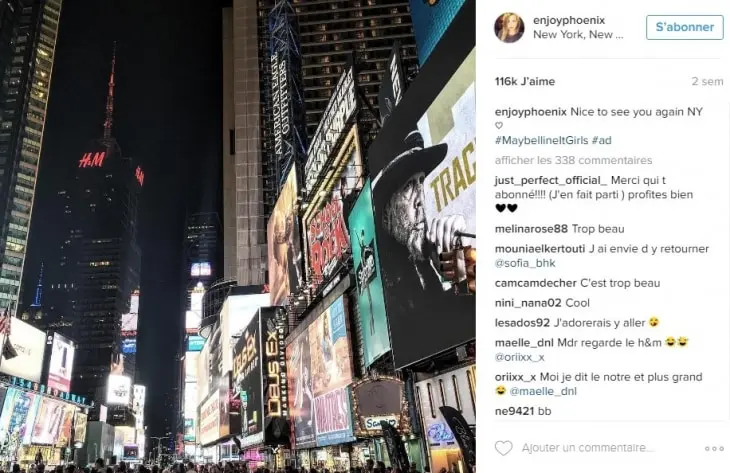Expand afficher les 338 commentaires

(573, 160)
